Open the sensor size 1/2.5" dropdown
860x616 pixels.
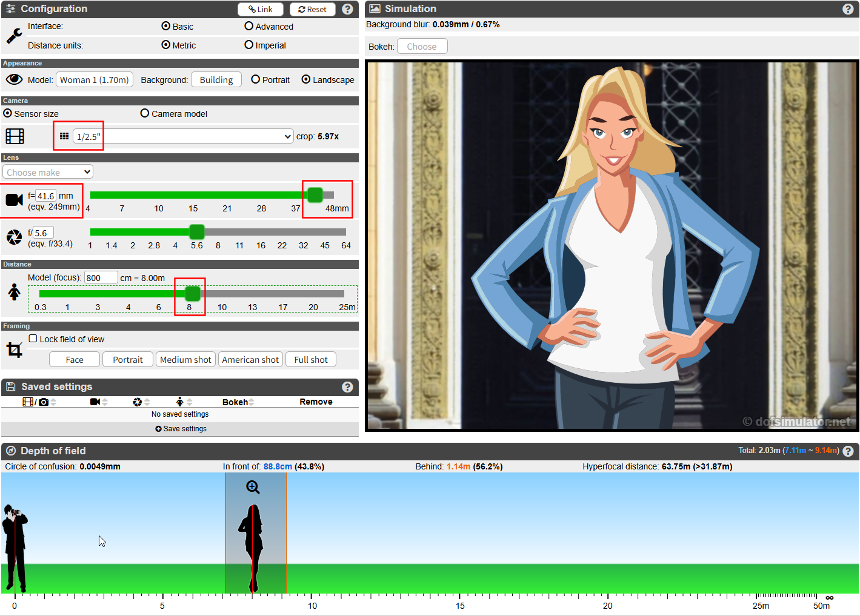[x=183, y=136]
